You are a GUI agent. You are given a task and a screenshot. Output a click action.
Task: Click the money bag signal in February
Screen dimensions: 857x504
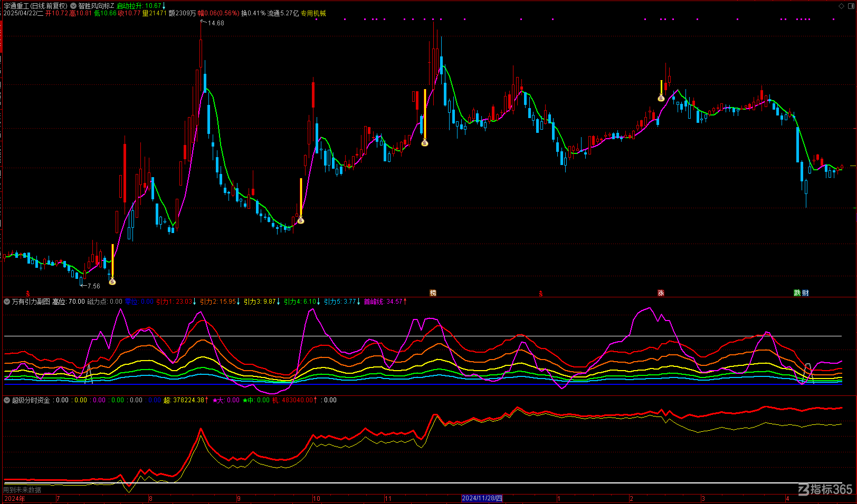pos(661,98)
